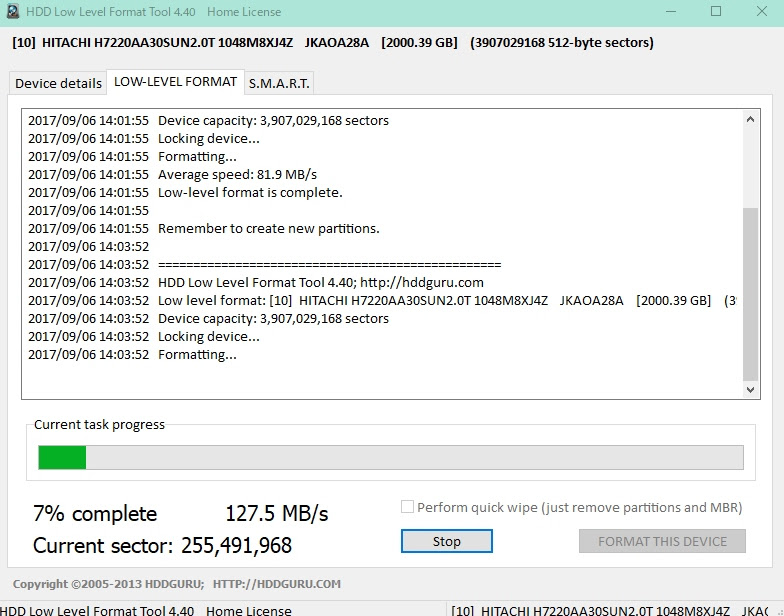Click the log scrollbar up arrow
Viewport: 784px width, 616px height.
point(751,120)
